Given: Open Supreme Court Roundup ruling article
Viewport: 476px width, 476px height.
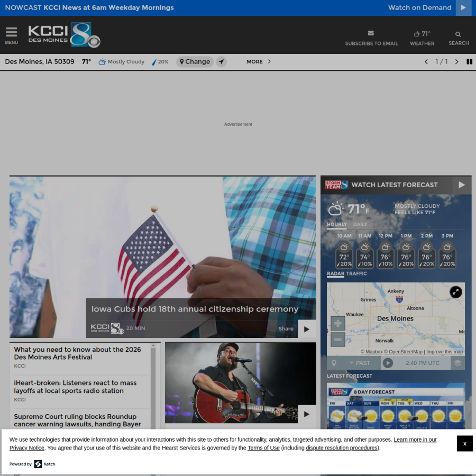Looking at the screenshot, I should click(x=77, y=420).
